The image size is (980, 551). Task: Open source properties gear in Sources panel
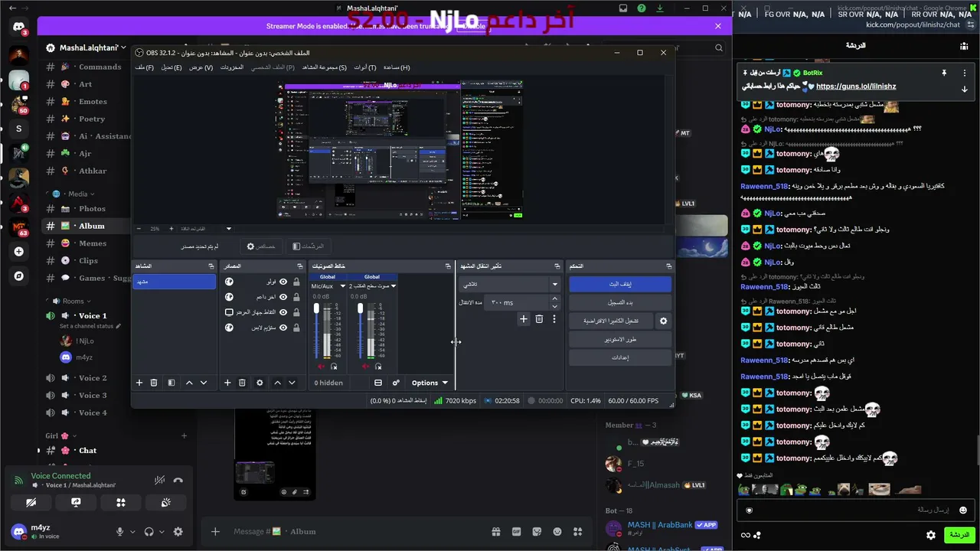point(260,383)
